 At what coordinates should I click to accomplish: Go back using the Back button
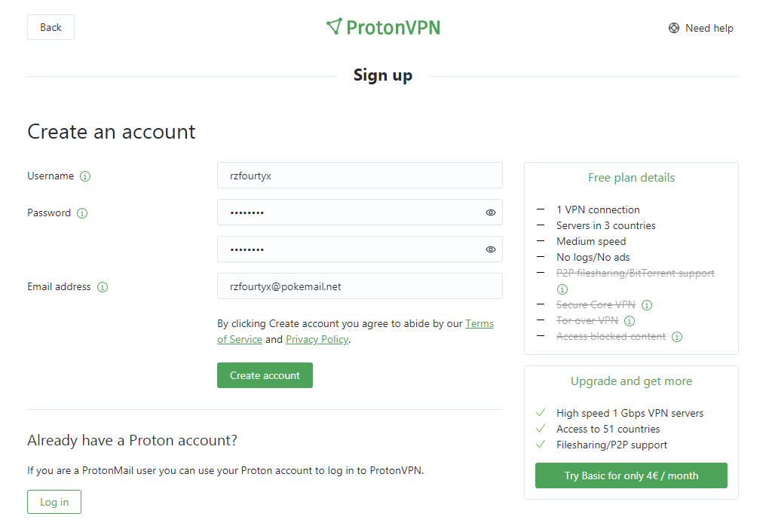pyautogui.click(x=51, y=27)
